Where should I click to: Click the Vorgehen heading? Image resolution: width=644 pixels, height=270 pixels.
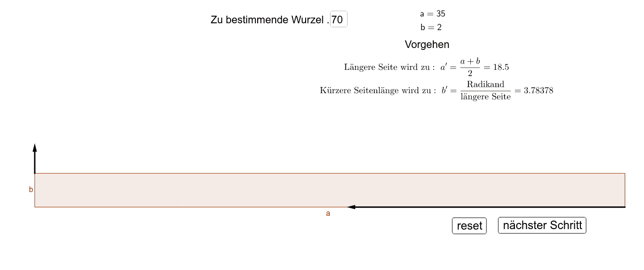(x=427, y=44)
